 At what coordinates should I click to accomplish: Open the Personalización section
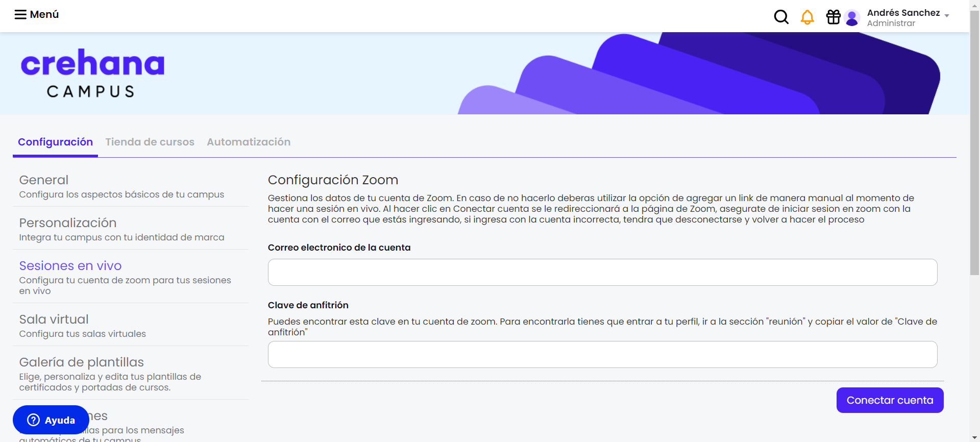point(131,230)
